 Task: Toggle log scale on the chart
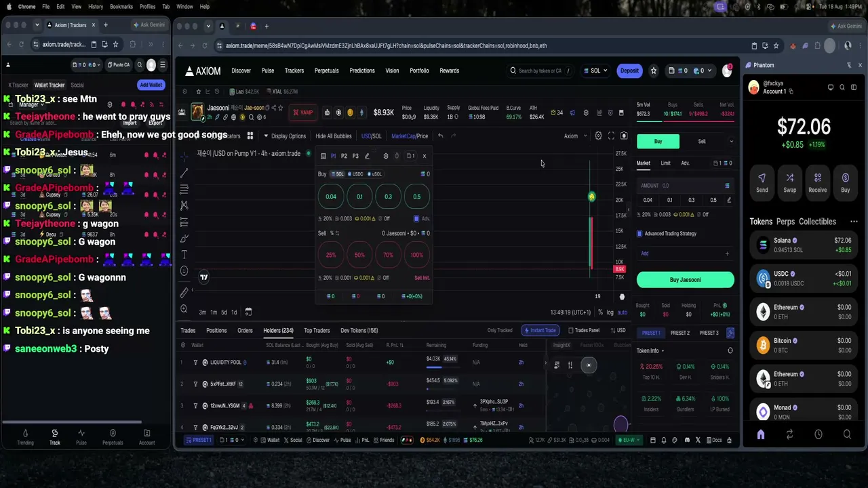tap(610, 312)
